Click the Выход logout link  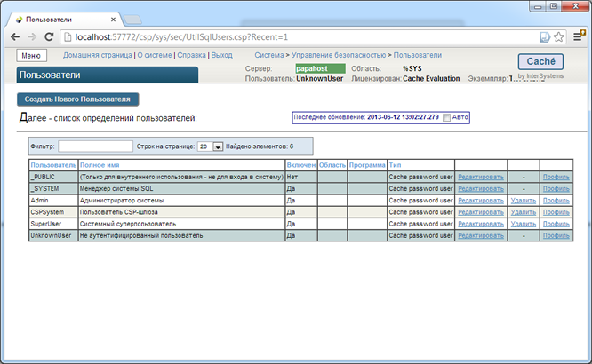coord(221,55)
